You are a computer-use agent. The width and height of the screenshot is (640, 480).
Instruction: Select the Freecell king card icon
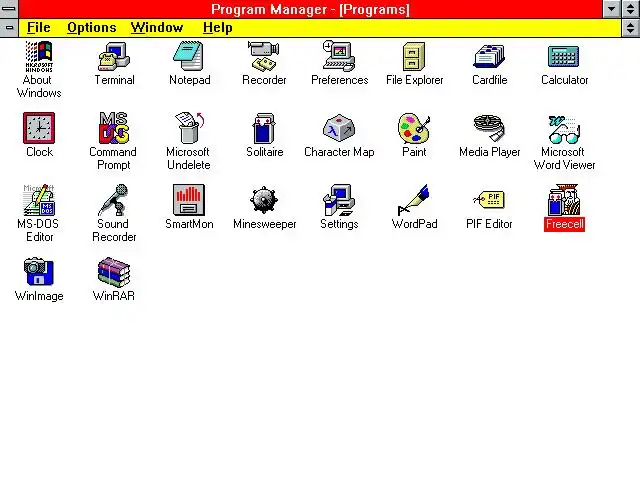(x=564, y=200)
